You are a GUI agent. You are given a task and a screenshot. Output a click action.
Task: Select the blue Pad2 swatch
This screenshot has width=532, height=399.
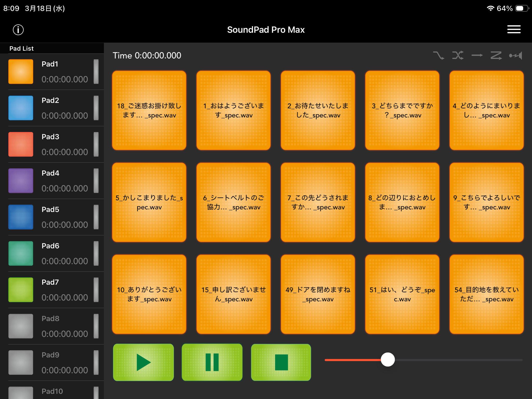pos(21,108)
